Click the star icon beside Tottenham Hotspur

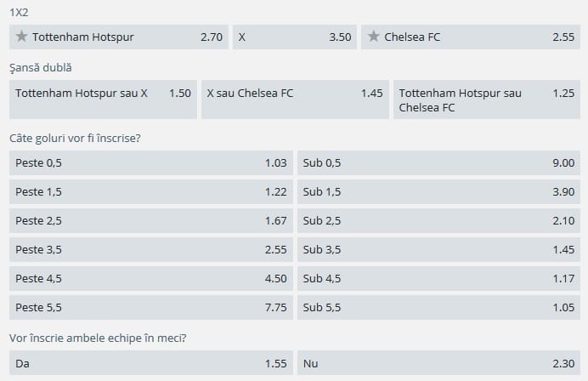[x=22, y=37]
